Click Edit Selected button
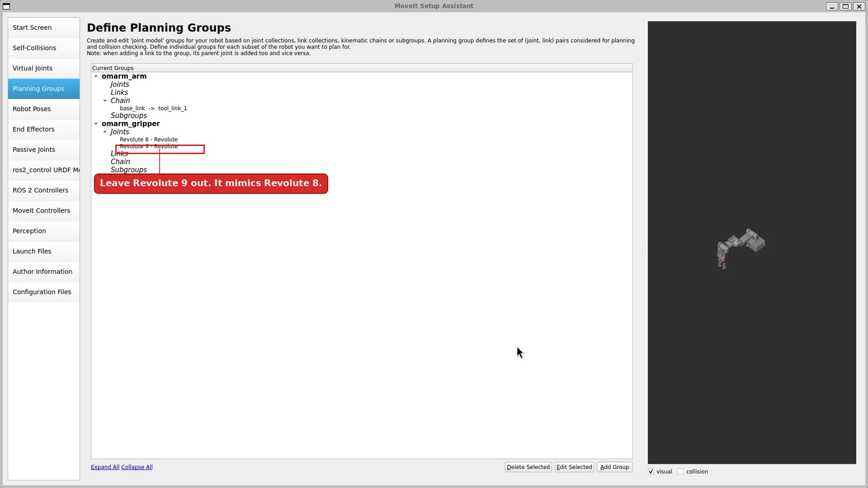Image resolution: width=868 pixels, height=488 pixels. pos(574,467)
